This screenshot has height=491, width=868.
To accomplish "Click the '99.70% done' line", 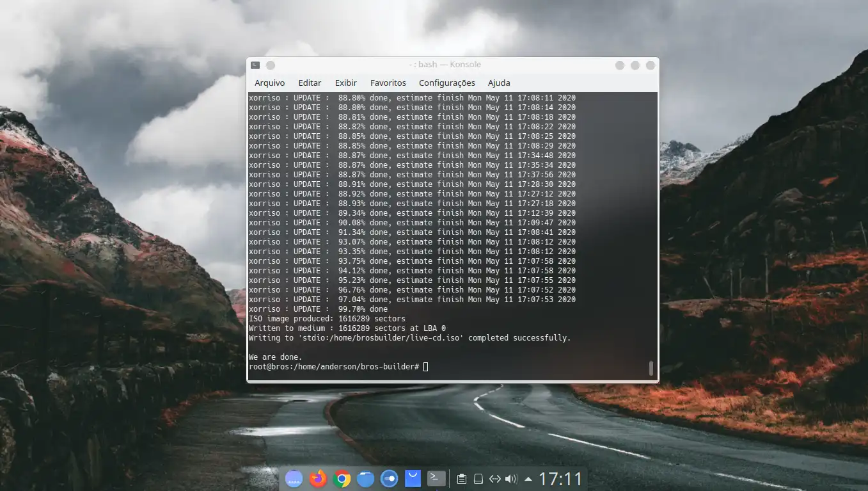I will [318, 309].
